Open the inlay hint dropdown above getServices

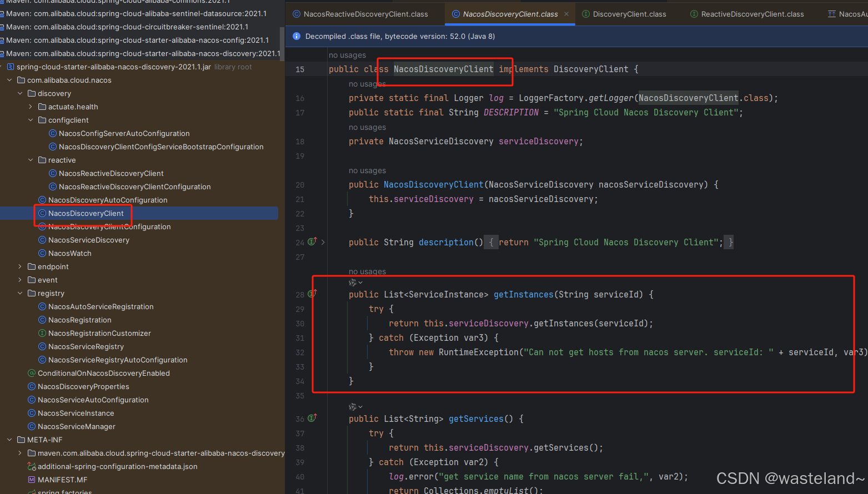pos(355,407)
